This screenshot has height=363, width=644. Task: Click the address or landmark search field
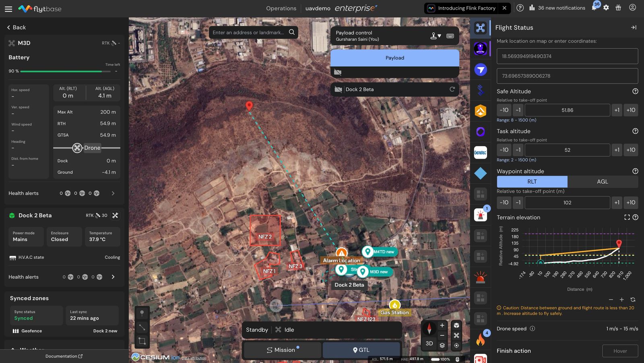pos(248,33)
